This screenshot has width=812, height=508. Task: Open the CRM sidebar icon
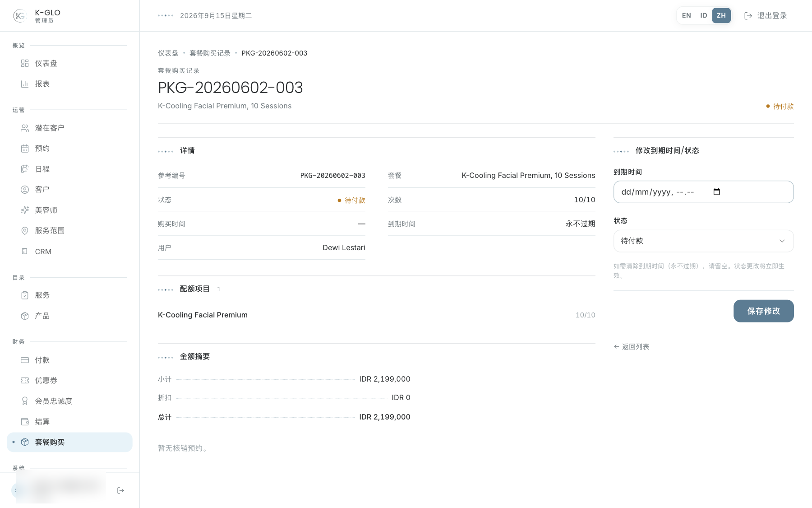click(x=25, y=252)
